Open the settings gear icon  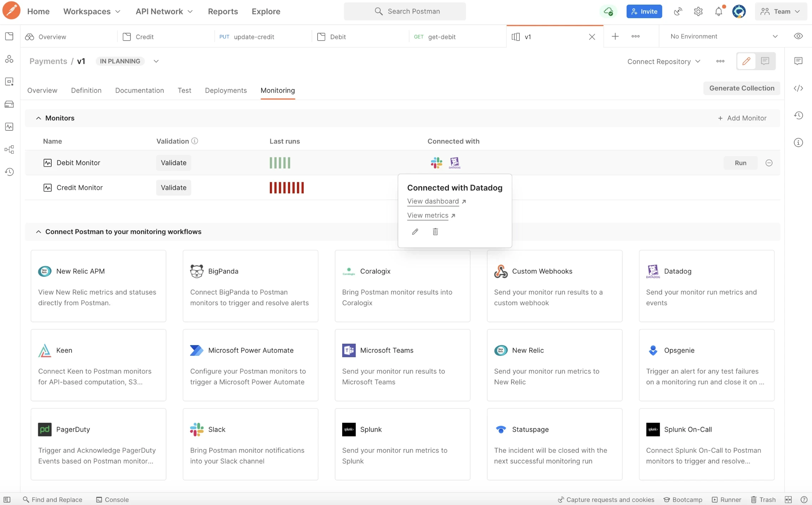698,11
